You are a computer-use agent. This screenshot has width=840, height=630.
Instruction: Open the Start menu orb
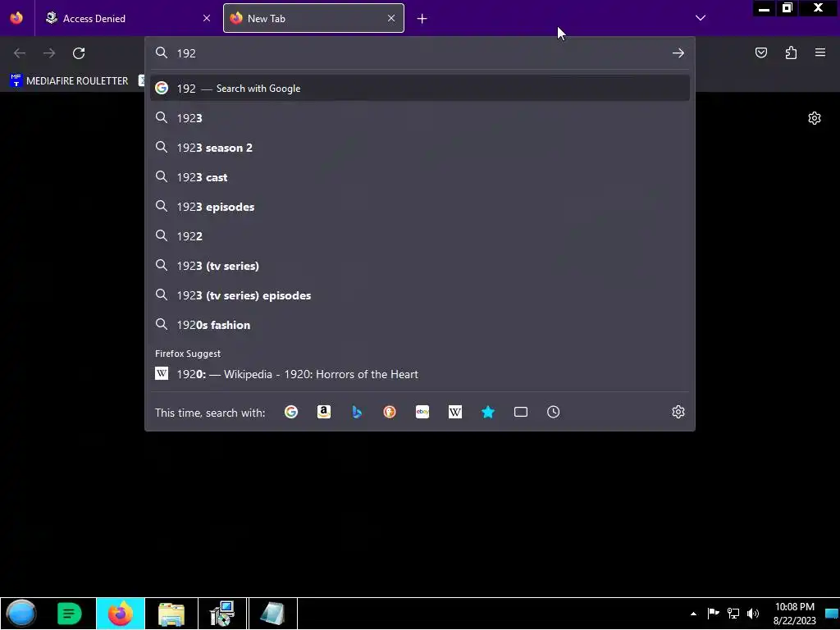[x=21, y=614]
